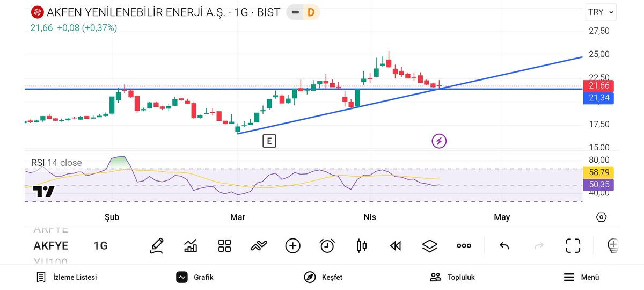Click the Şub date axis label

112,217
